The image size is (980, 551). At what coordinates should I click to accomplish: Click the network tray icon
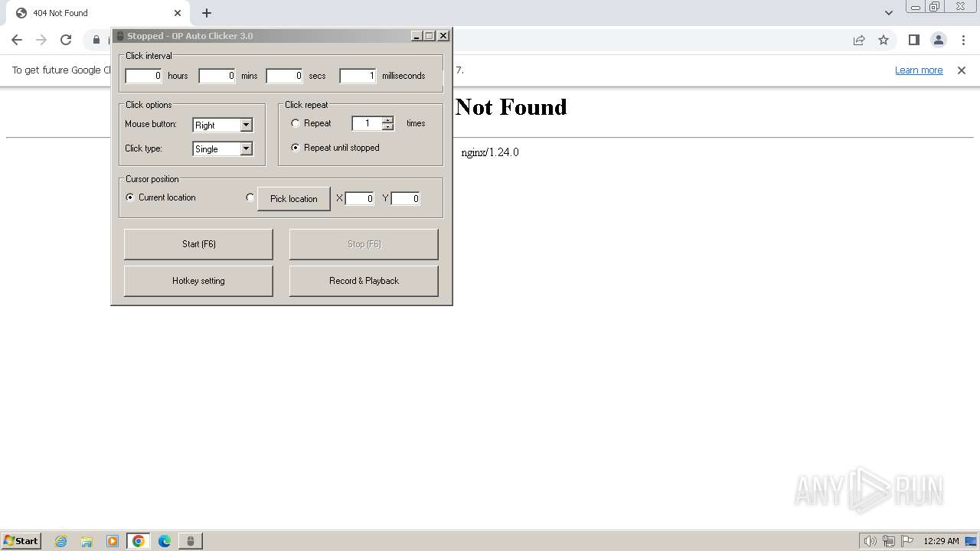(889, 541)
